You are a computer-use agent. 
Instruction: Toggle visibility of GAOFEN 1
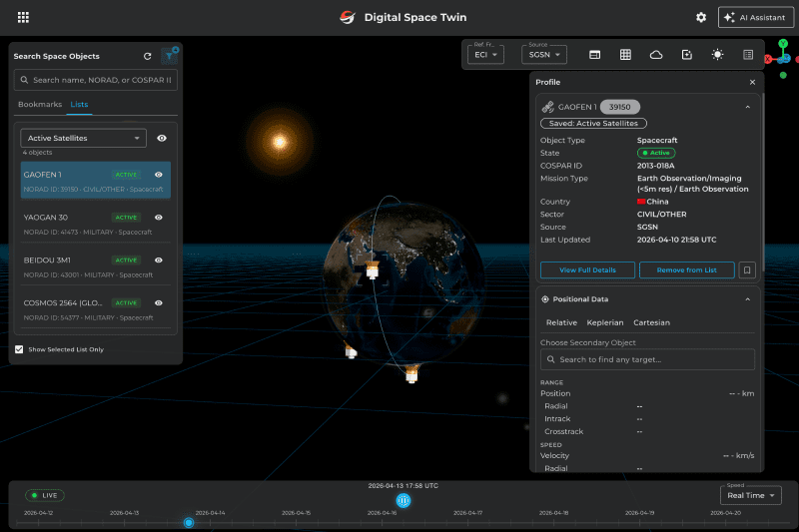(159, 175)
